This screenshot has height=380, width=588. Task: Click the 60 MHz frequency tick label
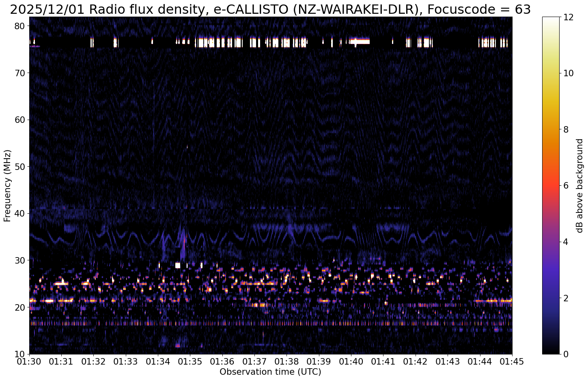20,120
